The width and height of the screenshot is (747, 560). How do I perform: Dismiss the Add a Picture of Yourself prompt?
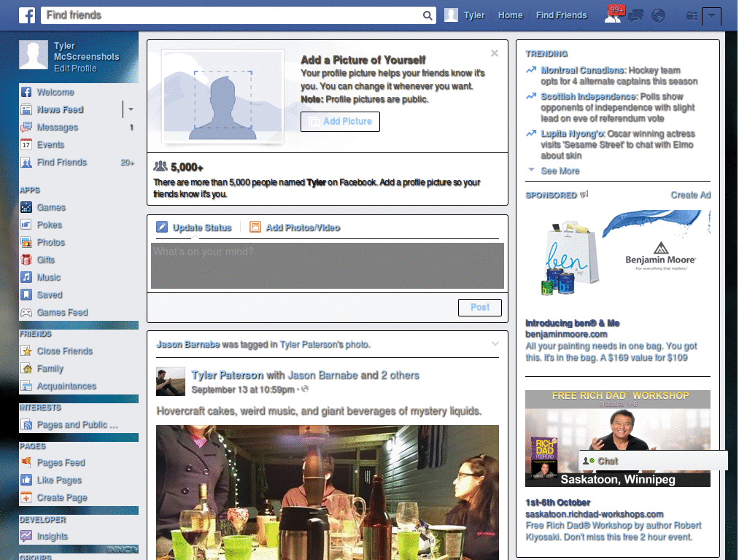[x=495, y=52]
